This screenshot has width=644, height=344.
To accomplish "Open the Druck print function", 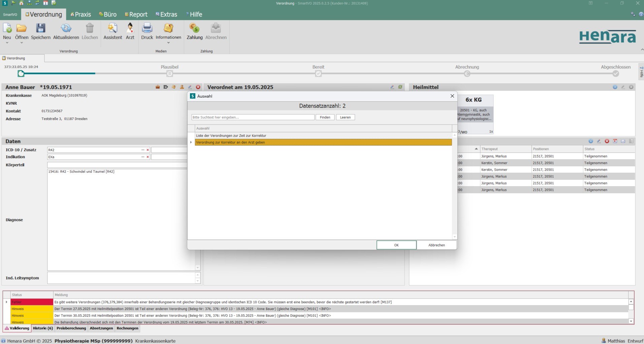I will click(147, 31).
